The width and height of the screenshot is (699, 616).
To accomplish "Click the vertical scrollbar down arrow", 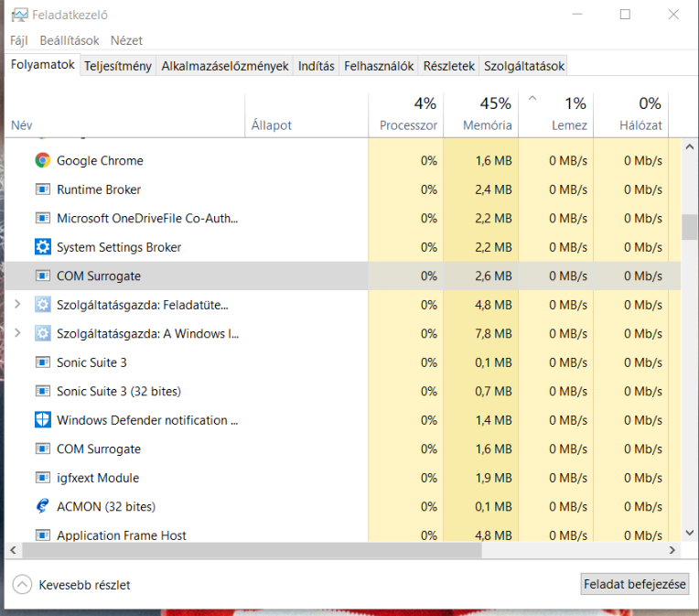I will 690,533.
